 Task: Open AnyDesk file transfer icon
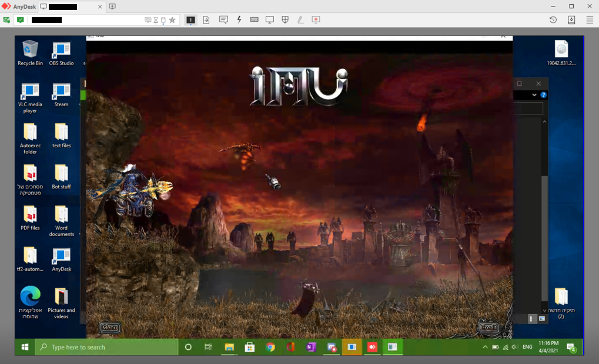[x=206, y=20]
